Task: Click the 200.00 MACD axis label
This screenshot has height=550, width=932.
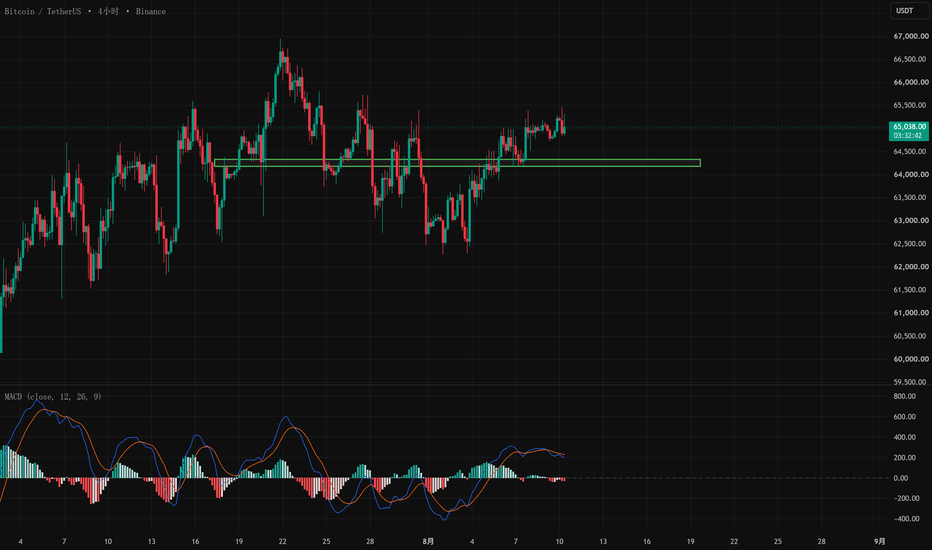Action: 904,458
